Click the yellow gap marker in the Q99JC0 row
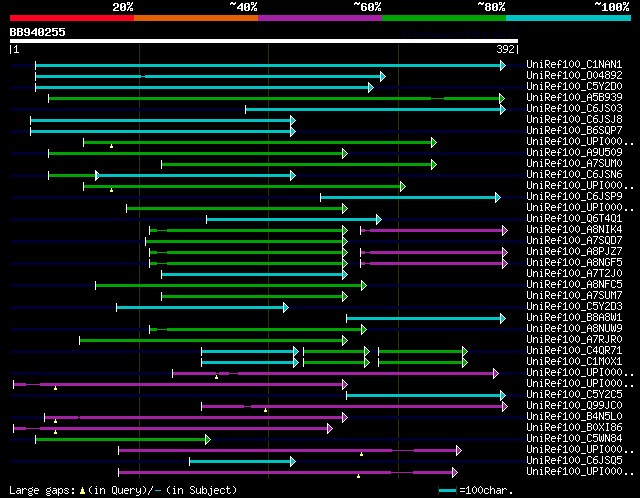 pyautogui.click(x=265, y=410)
